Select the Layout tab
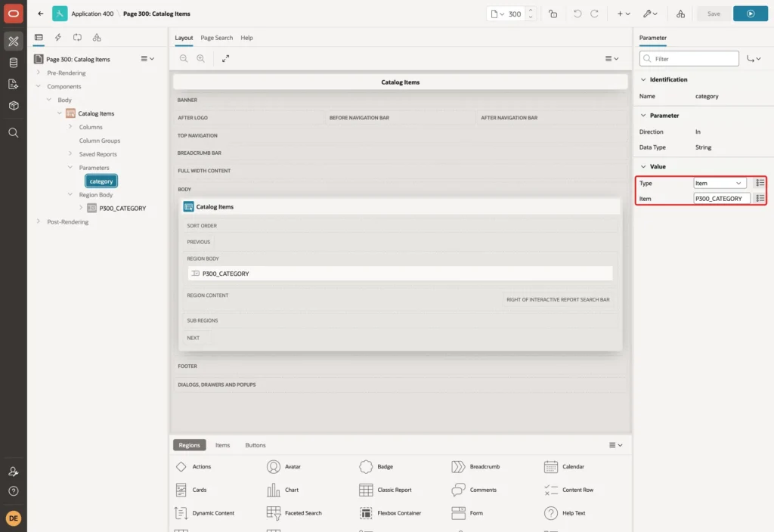The width and height of the screenshot is (774, 532). 184,38
